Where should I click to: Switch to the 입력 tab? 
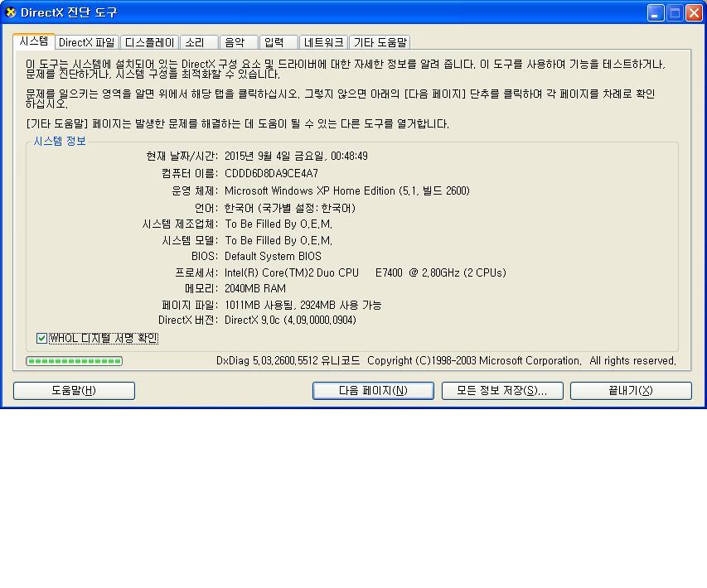[x=274, y=42]
